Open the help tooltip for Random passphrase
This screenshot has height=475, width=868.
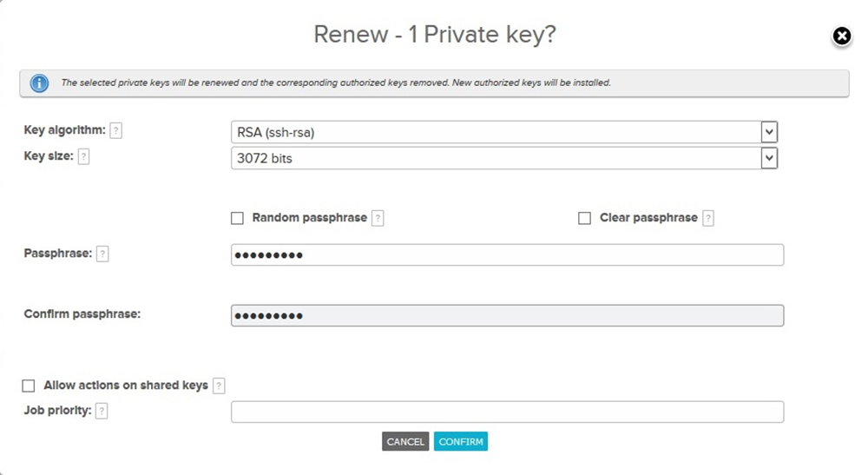(378, 218)
